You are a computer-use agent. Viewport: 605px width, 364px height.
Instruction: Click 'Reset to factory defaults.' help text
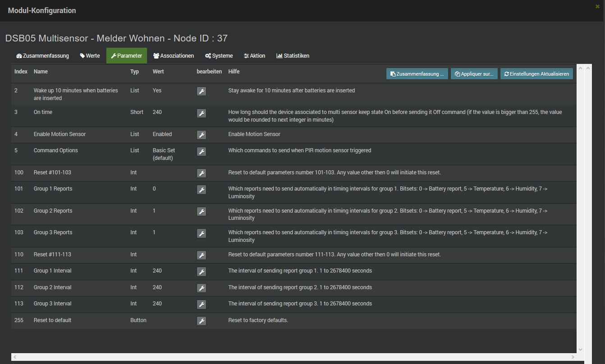(x=258, y=320)
